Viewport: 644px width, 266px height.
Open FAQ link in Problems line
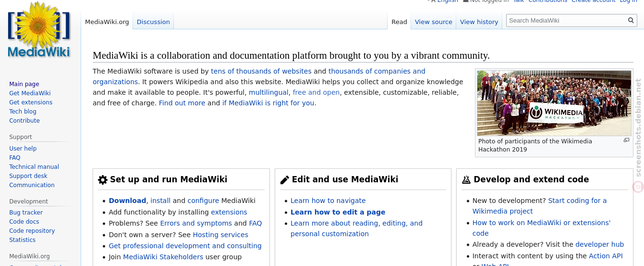pos(255,223)
